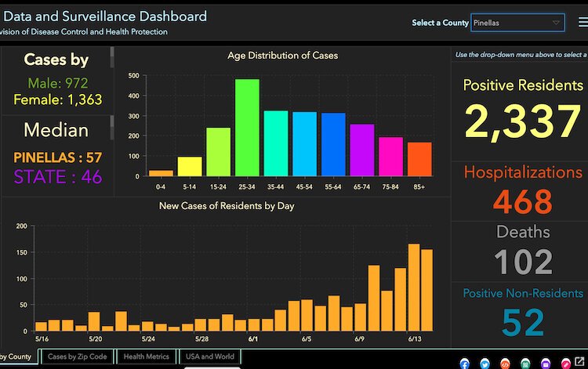Select the red-orange 85+ age bar

coord(419,159)
